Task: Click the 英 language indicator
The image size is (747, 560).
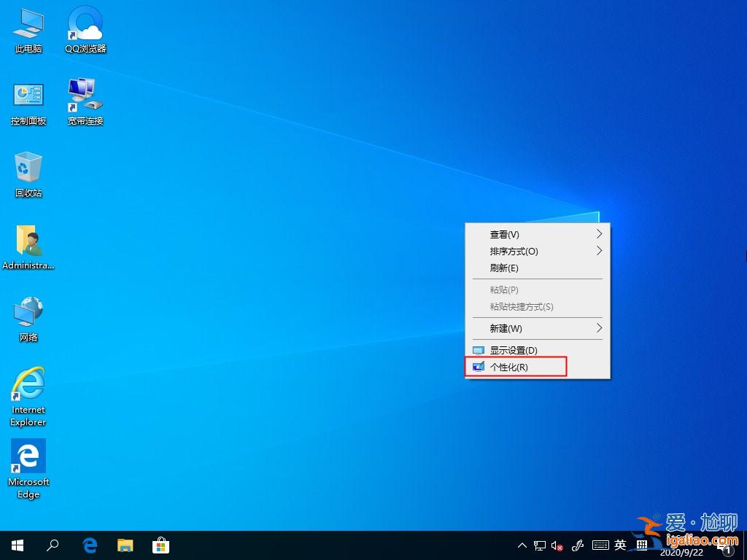Action: pyautogui.click(x=619, y=545)
